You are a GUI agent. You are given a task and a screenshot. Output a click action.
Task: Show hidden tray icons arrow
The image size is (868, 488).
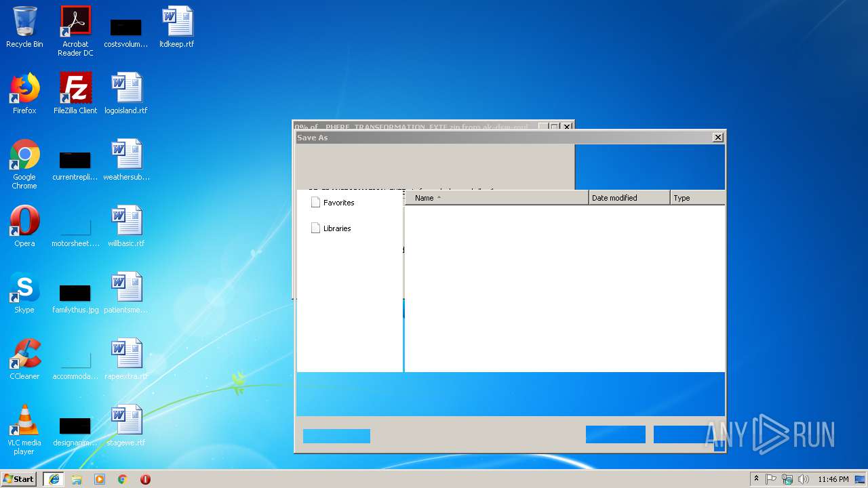(756, 479)
